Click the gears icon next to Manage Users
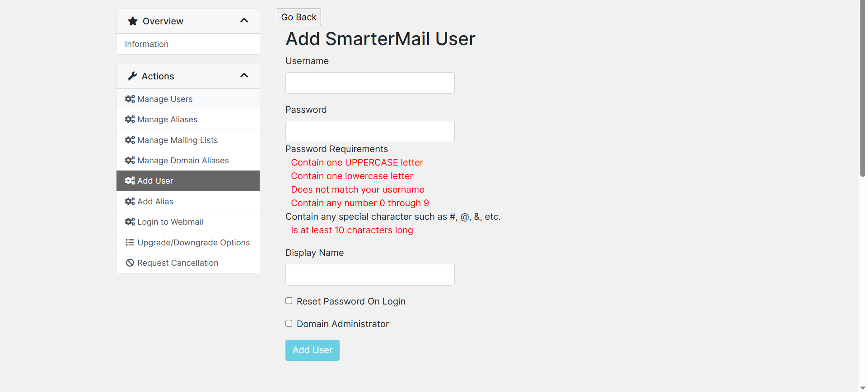 click(130, 99)
